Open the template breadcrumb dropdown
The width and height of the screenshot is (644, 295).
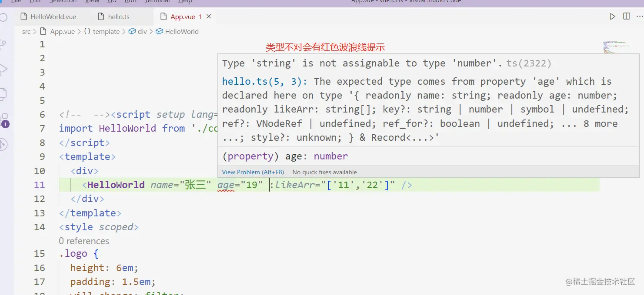click(x=106, y=31)
